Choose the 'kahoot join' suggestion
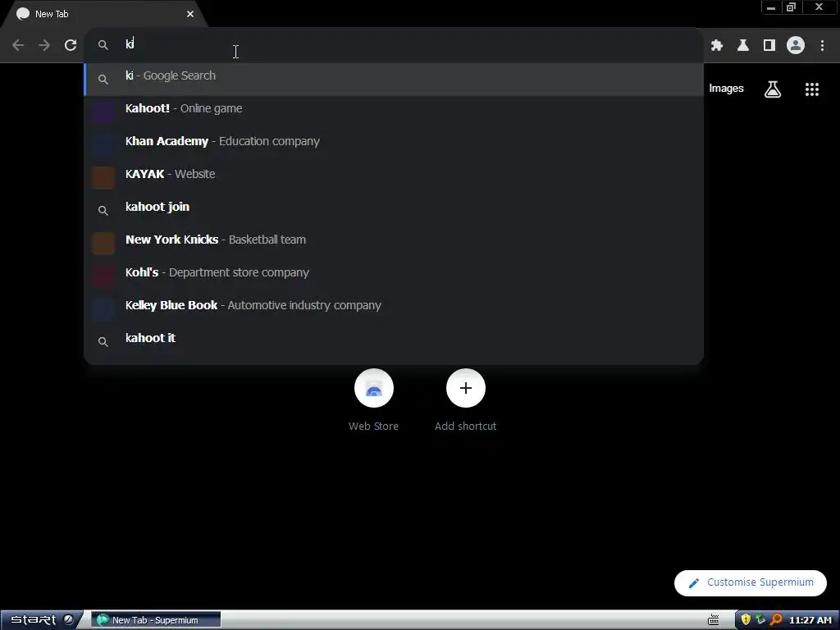This screenshot has height=630, width=840. point(394,210)
